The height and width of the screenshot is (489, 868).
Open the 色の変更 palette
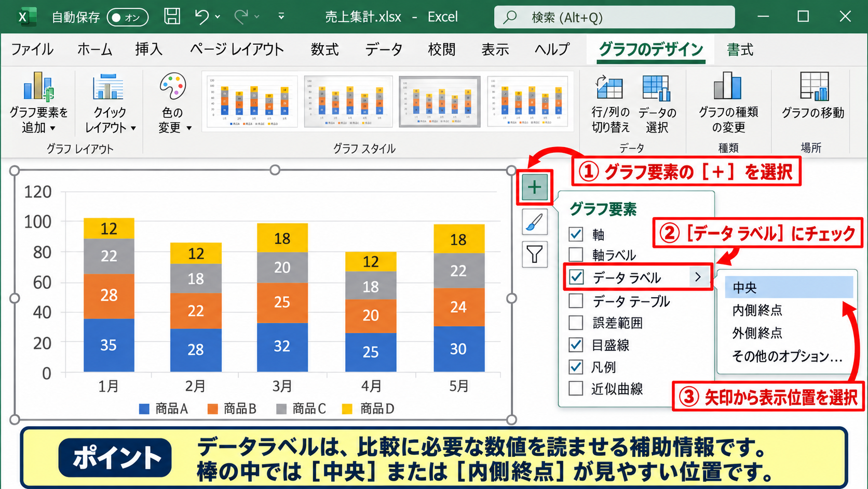[173, 103]
